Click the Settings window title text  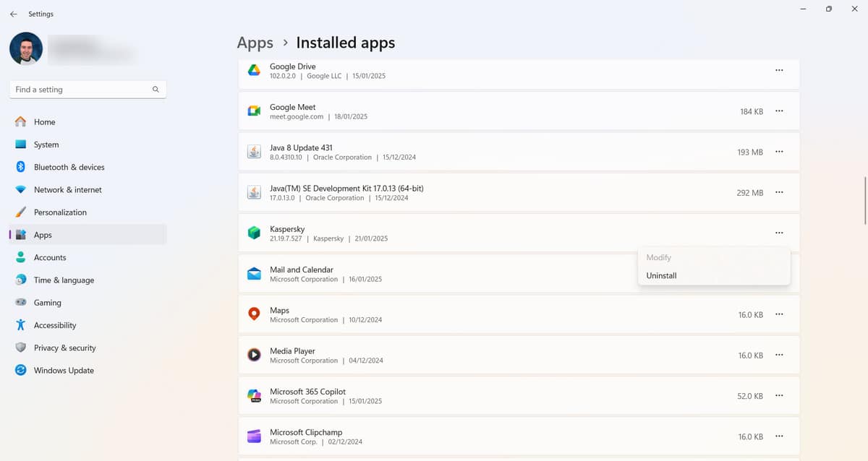(41, 14)
